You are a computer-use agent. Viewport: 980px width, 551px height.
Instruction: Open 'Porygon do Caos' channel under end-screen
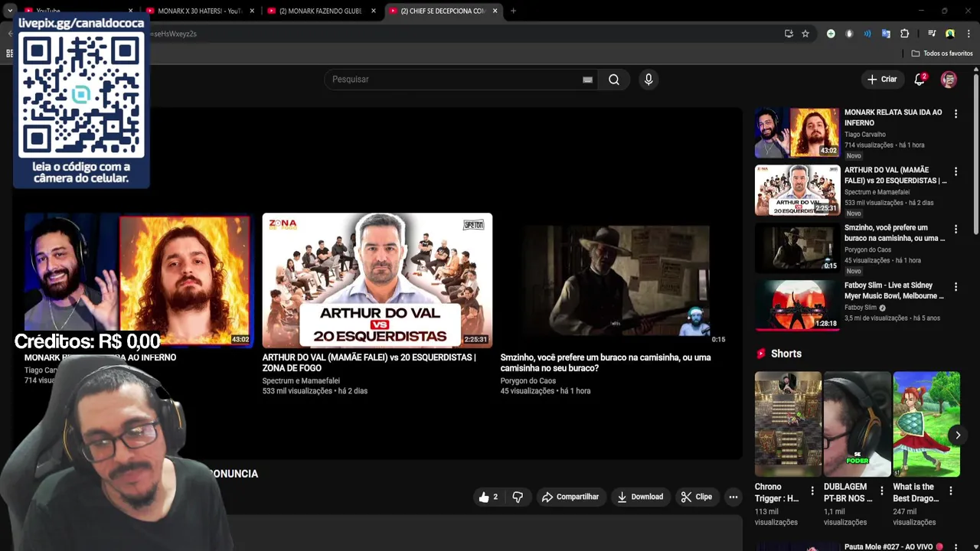pos(528,381)
